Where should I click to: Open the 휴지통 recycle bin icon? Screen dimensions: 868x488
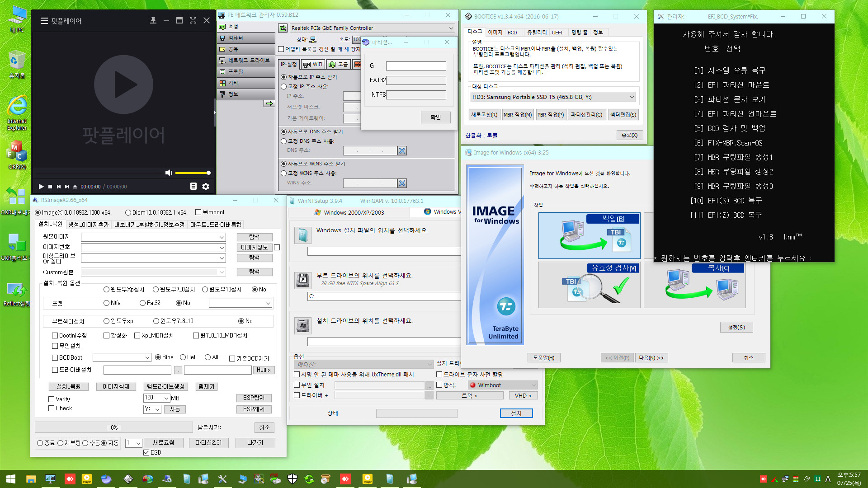pyautogui.click(x=17, y=65)
